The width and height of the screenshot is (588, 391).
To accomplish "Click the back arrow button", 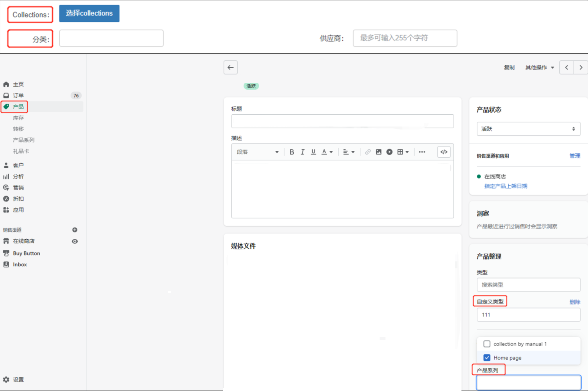I will point(230,67).
